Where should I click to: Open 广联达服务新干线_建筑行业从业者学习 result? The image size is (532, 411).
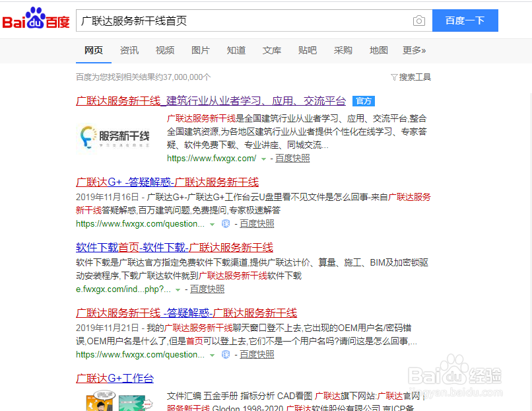(211, 101)
